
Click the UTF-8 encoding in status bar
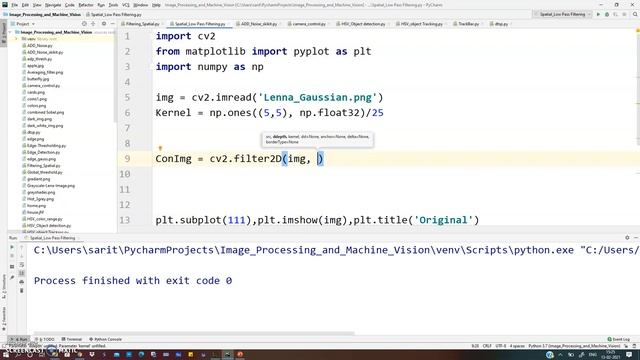tap(501, 346)
